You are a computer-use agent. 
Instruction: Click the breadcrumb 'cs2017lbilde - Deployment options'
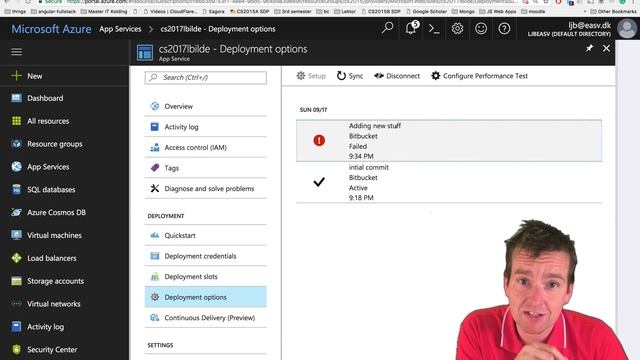tap(218, 29)
